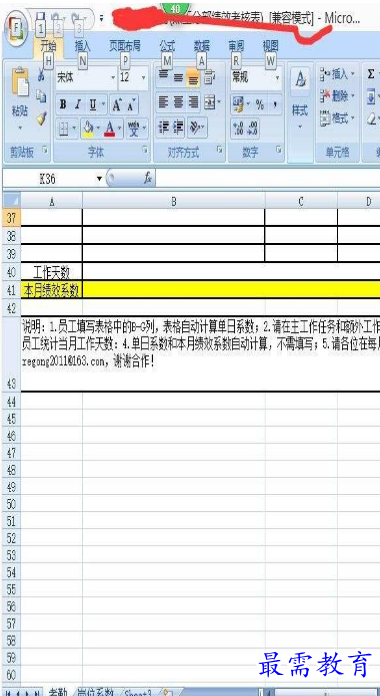Switch to the 数据 ribbon tab
Image resolution: width=380 pixels, height=696 pixels.
click(x=202, y=45)
